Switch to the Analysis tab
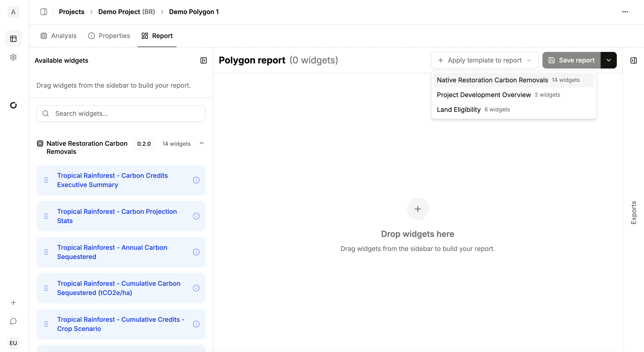 click(59, 36)
